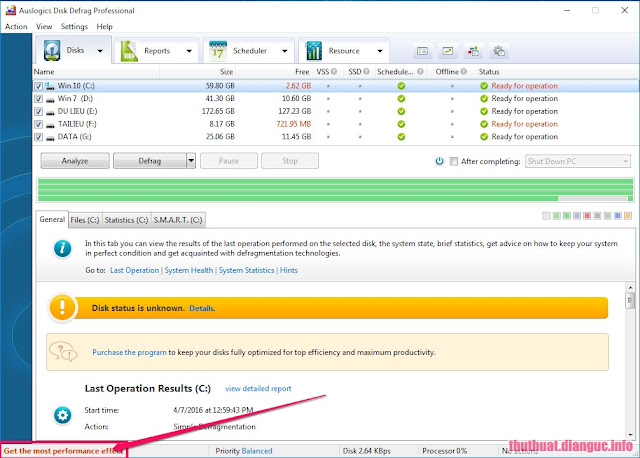Expand the Reports dropdown arrow
640x458 pixels.
(x=189, y=51)
